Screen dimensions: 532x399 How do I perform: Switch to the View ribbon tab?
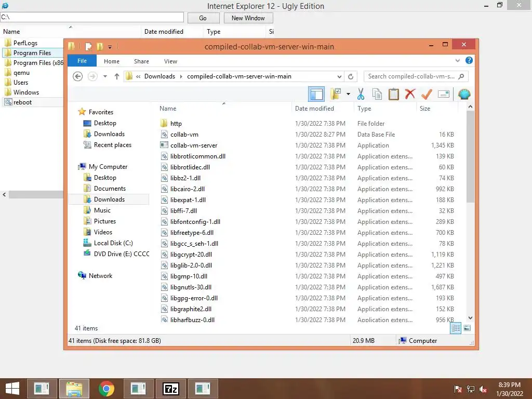pos(170,61)
